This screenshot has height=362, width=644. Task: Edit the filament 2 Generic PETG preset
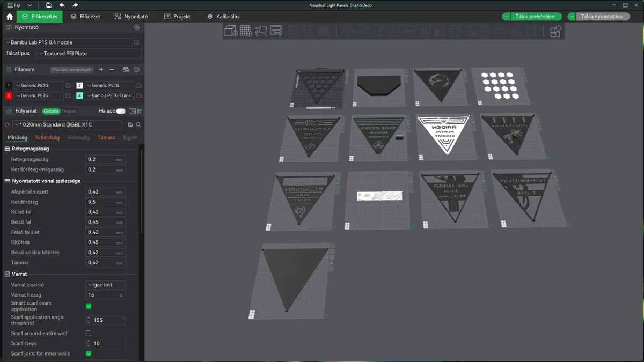pyautogui.click(x=139, y=85)
